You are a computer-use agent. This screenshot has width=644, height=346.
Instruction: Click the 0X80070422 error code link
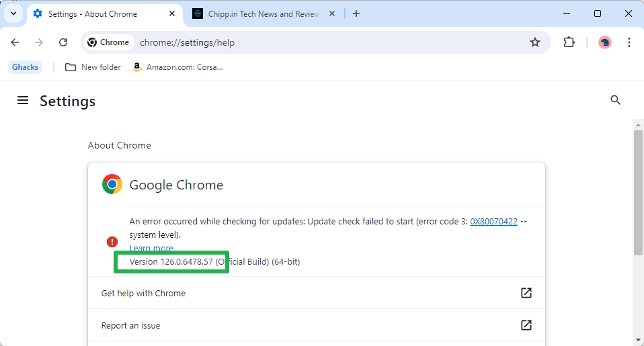pyautogui.click(x=493, y=222)
